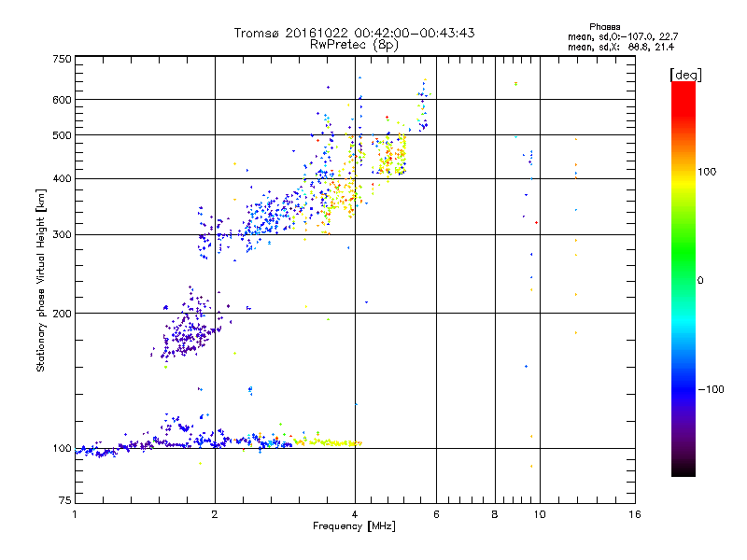747x560 pixels.
Task: Click the '-100' colorbar tick label
Action: (x=712, y=389)
